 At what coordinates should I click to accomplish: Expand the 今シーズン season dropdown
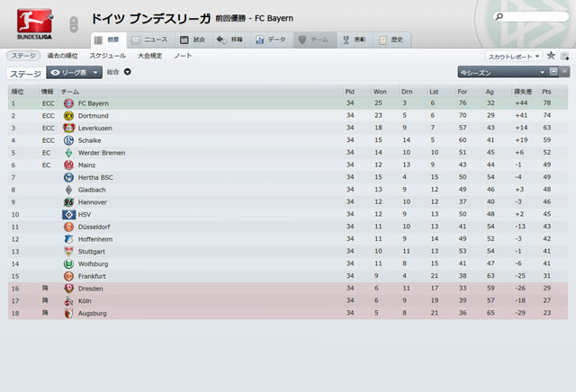pos(502,72)
